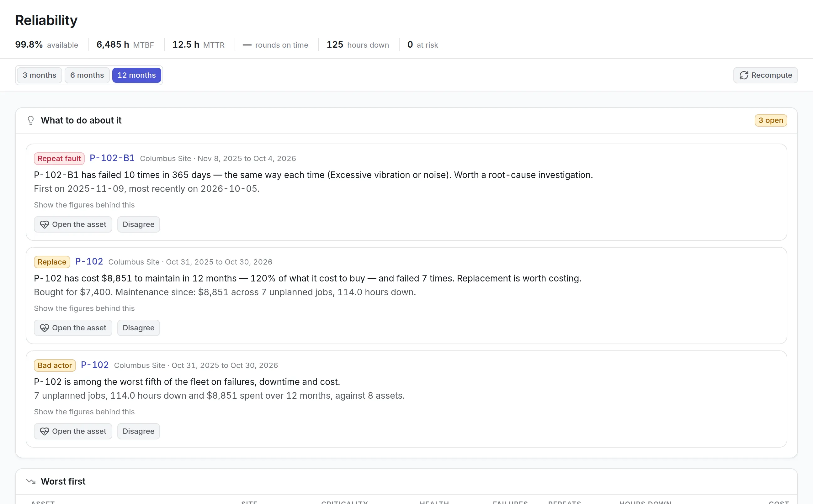Click the Worst first section heading
The height and width of the screenshot is (504, 813).
pyautogui.click(x=63, y=481)
